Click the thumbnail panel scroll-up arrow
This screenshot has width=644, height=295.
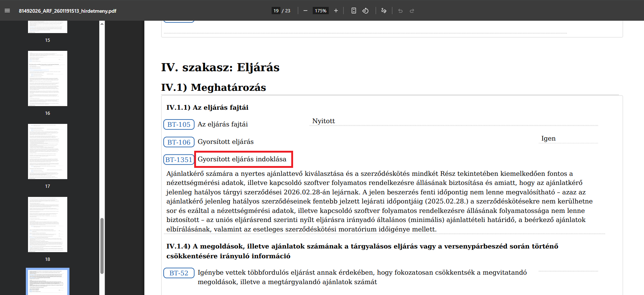coord(102,24)
